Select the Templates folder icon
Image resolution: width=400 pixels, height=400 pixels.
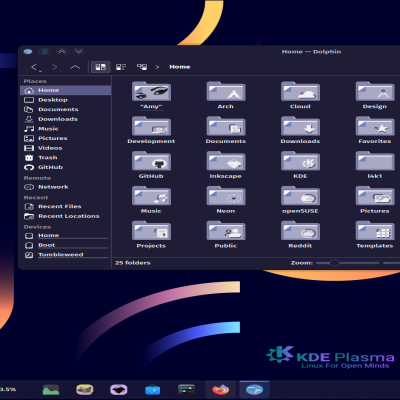click(375, 231)
